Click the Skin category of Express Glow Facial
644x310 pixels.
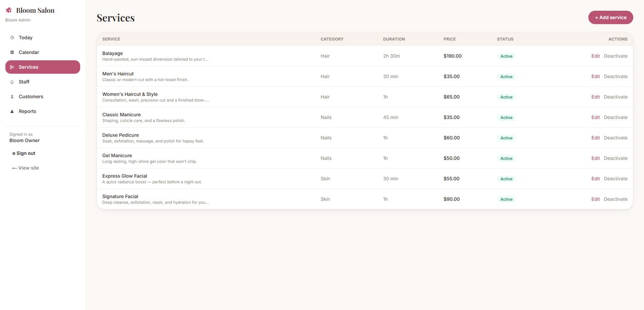tap(325, 178)
